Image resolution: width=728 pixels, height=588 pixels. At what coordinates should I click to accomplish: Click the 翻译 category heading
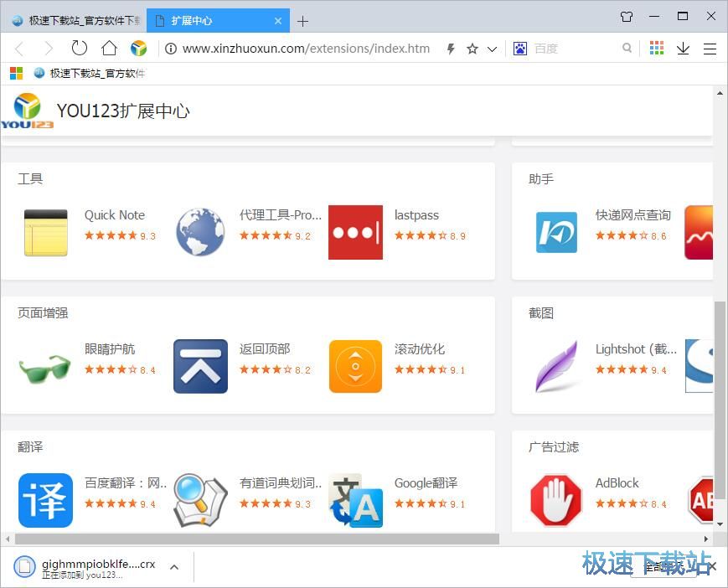point(30,447)
